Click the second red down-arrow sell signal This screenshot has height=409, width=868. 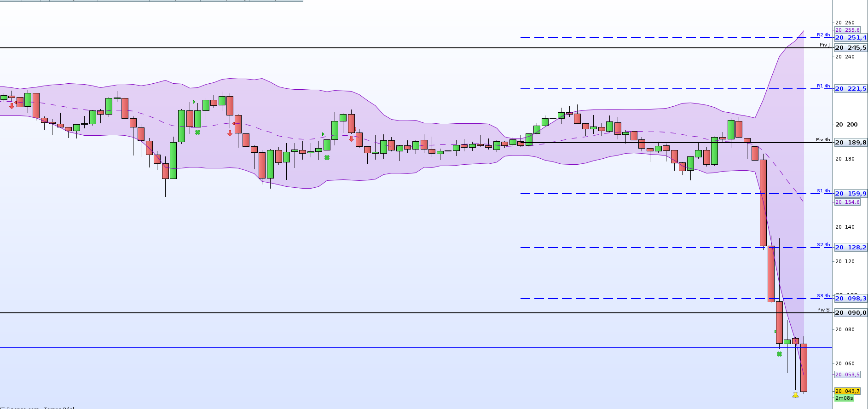[x=230, y=133]
